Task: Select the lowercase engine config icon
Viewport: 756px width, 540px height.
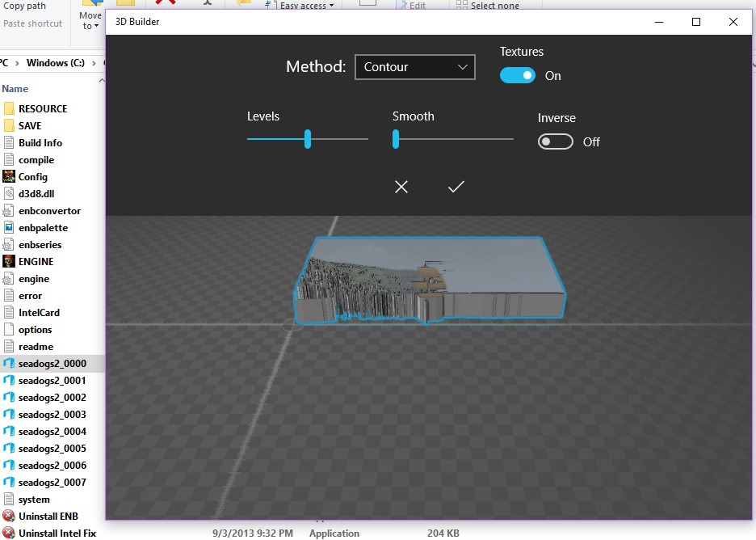Action: (8, 279)
